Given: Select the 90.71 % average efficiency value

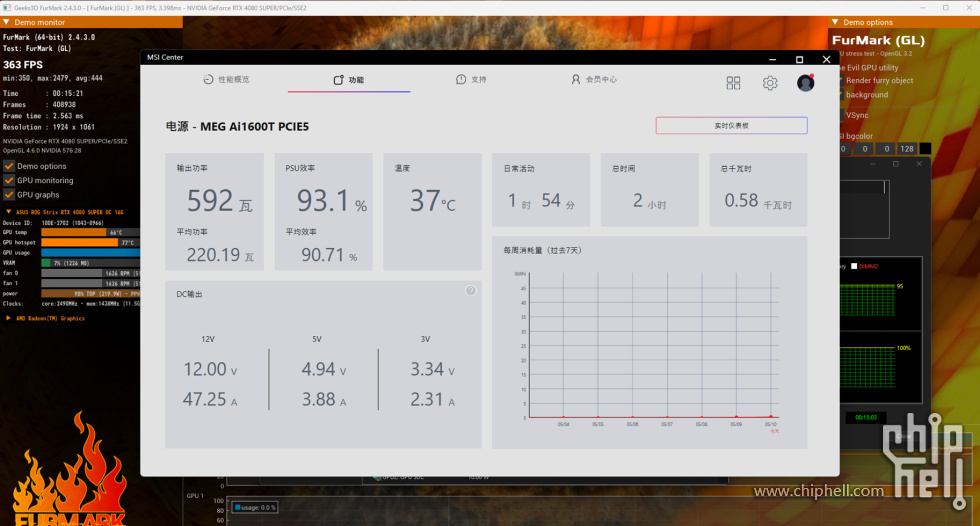Looking at the screenshot, I should click(329, 255).
